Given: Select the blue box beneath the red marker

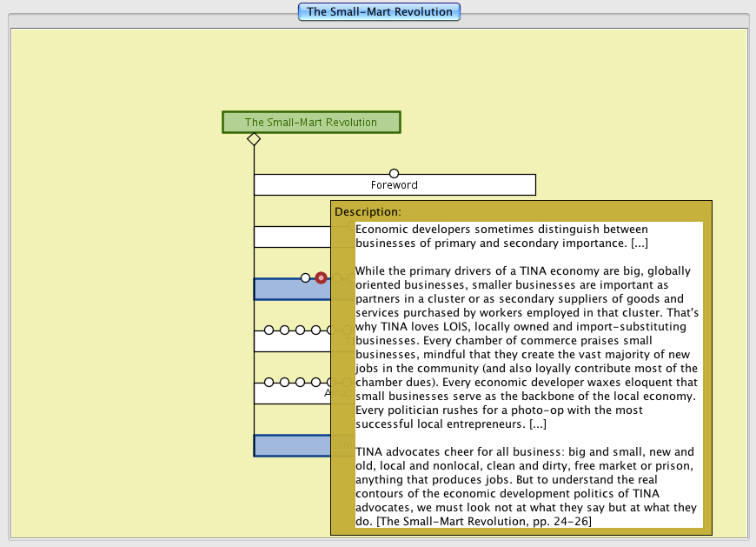Looking at the screenshot, I should (292, 289).
